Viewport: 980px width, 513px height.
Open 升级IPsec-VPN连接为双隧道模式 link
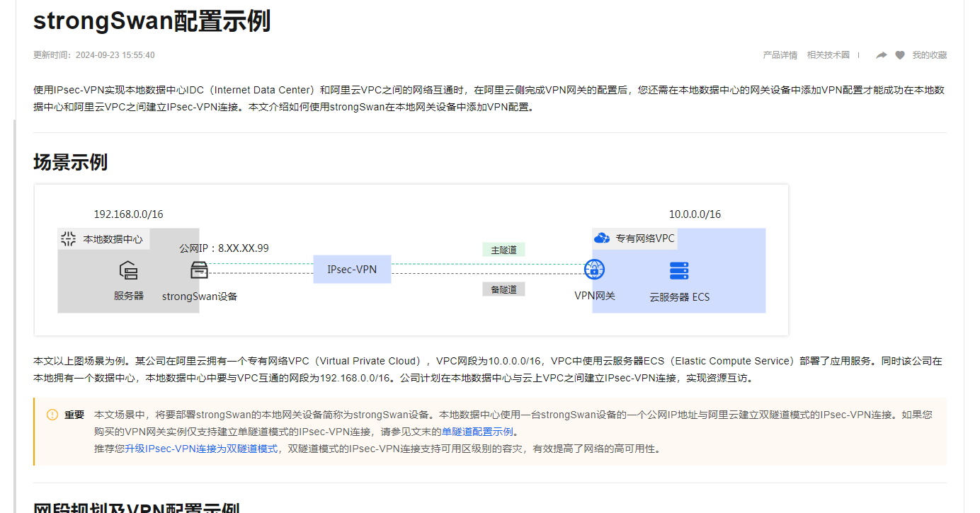pyautogui.click(x=201, y=449)
